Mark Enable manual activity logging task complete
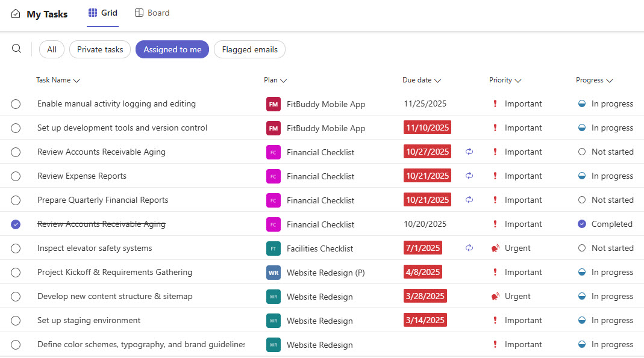644x358 pixels. point(16,104)
